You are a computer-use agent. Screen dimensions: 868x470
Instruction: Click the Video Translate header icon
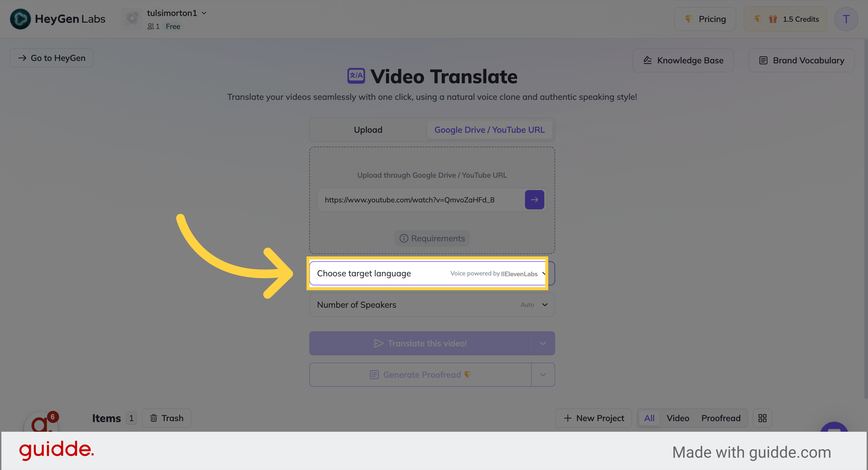pyautogui.click(x=356, y=76)
